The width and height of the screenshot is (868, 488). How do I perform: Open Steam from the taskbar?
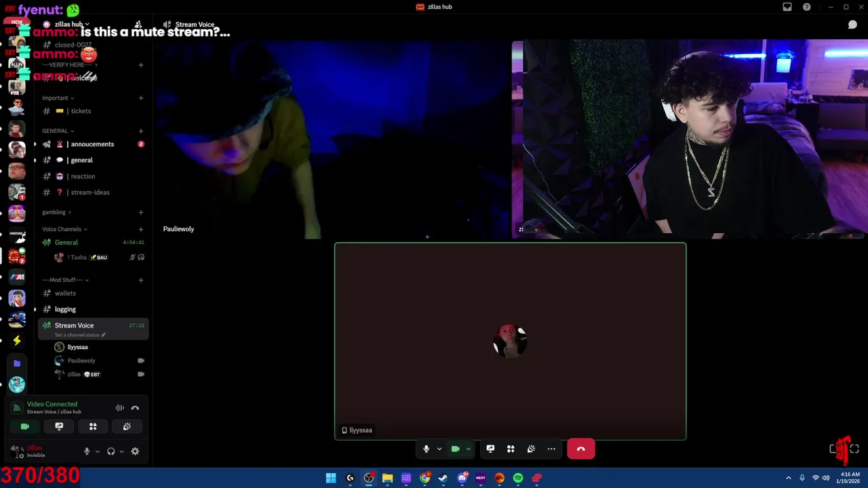pyautogui.click(x=443, y=478)
